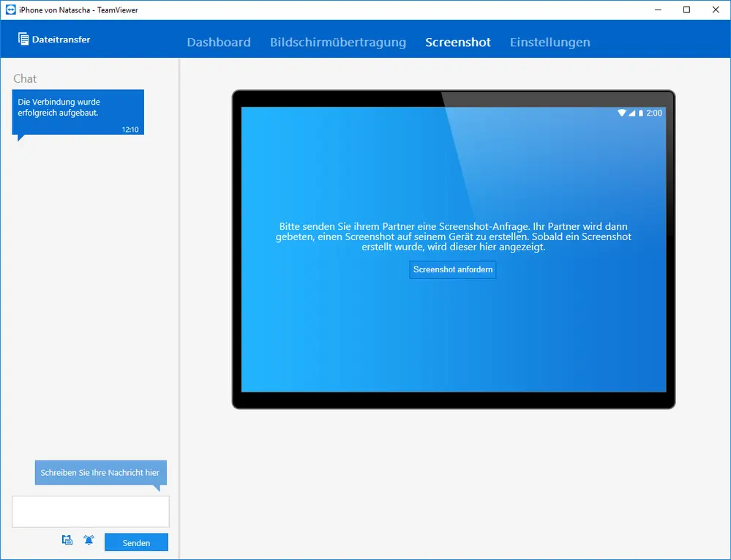The image size is (731, 560).
Task: Maximize the TeamViewer window
Action: [x=686, y=10]
